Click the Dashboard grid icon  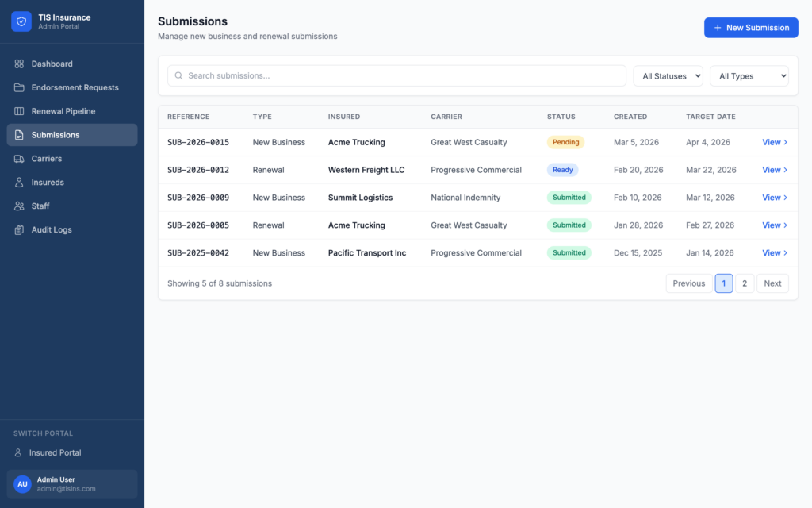pyautogui.click(x=19, y=63)
